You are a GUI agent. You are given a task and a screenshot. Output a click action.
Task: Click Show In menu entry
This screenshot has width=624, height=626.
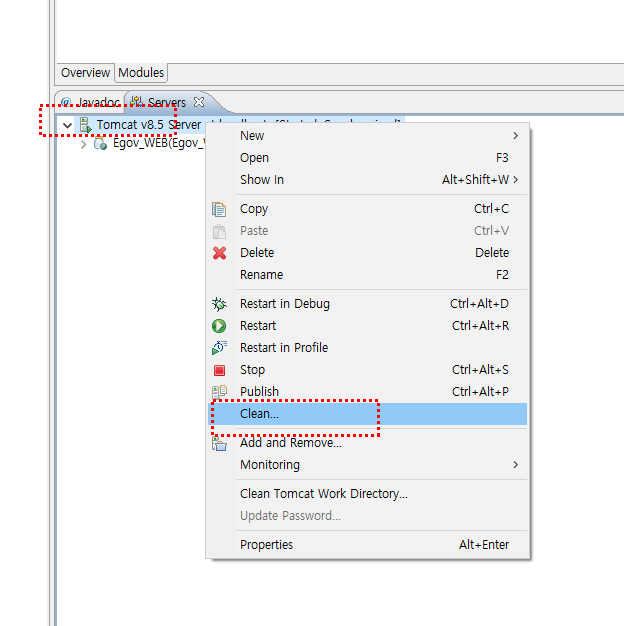(367, 180)
